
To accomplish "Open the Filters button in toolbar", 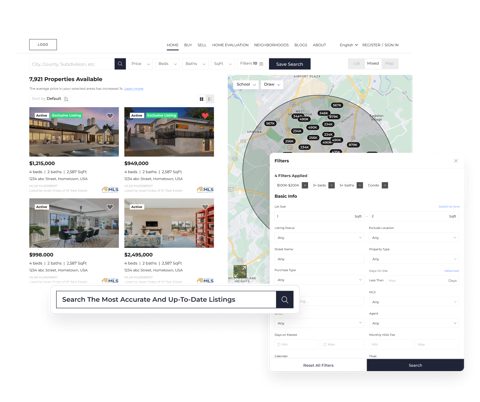I will click(x=252, y=64).
